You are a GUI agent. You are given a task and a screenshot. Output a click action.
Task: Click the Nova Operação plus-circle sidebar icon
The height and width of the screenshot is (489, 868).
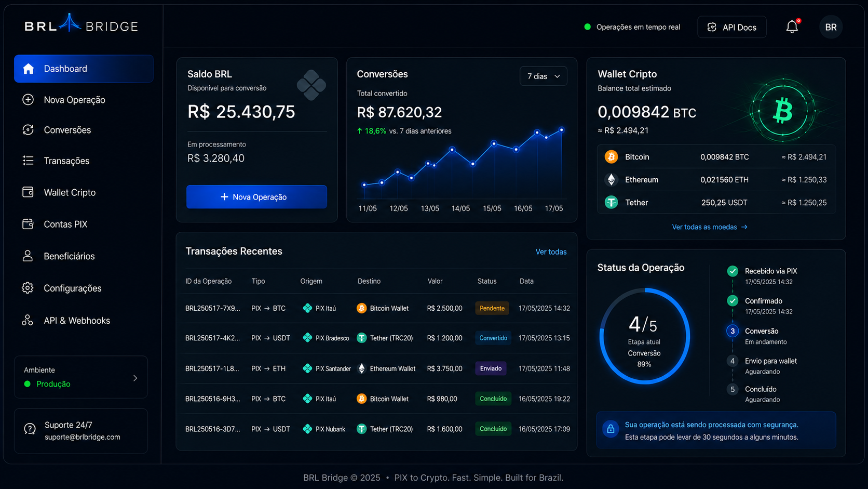(28, 99)
